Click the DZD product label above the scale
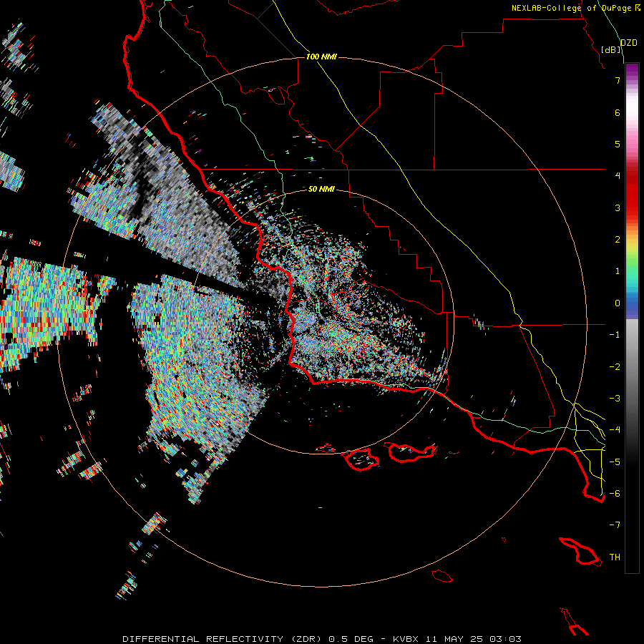 click(x=629, y=43)
